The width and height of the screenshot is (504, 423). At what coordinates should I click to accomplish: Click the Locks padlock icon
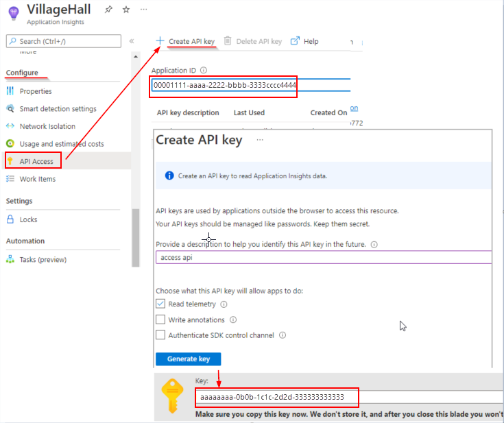click(x=10, y=219)
